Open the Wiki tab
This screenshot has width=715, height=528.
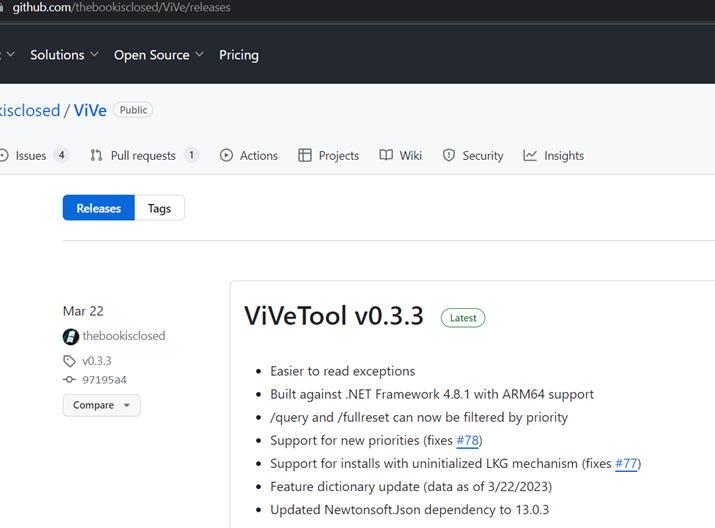pyautogui.click(x=400, y=155)
